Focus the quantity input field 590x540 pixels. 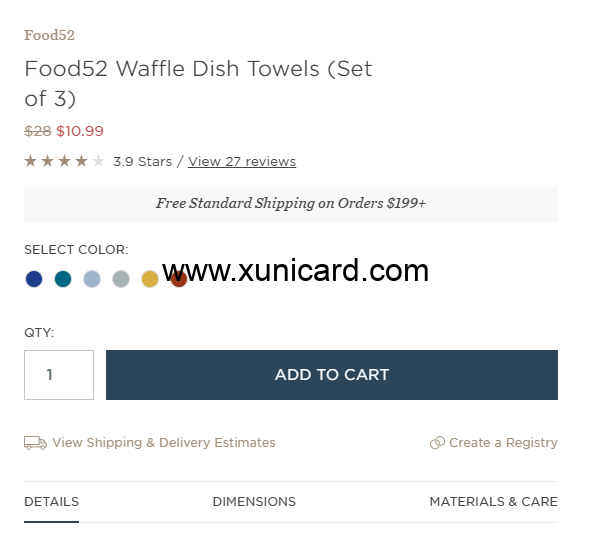click(x=59, y=375)
